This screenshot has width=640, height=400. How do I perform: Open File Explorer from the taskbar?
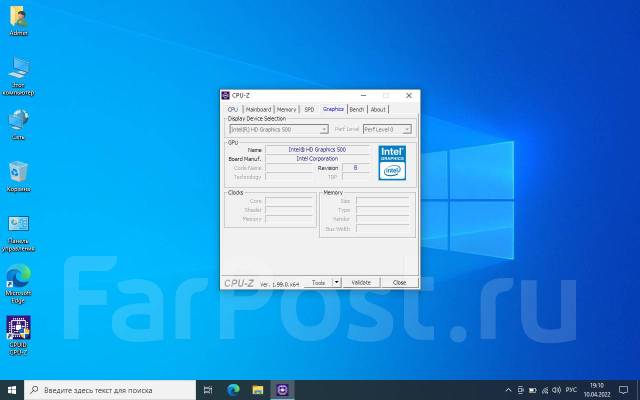point(258,389)
